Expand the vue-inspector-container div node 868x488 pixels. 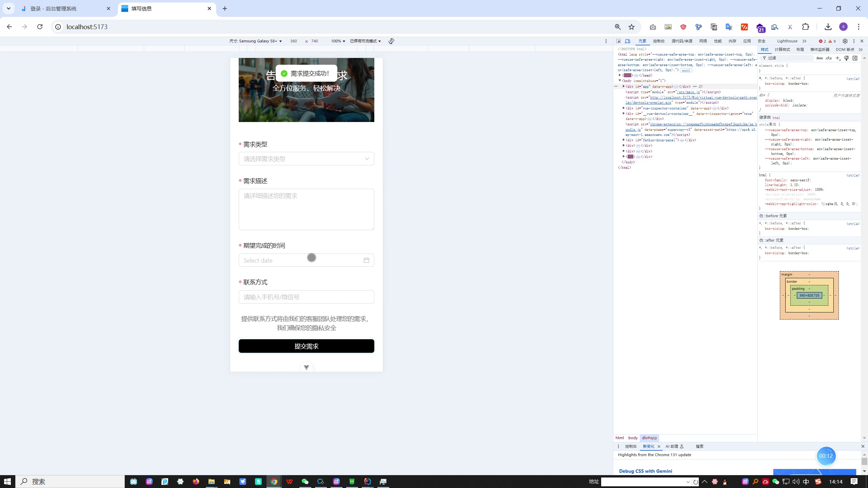[624, 108]
